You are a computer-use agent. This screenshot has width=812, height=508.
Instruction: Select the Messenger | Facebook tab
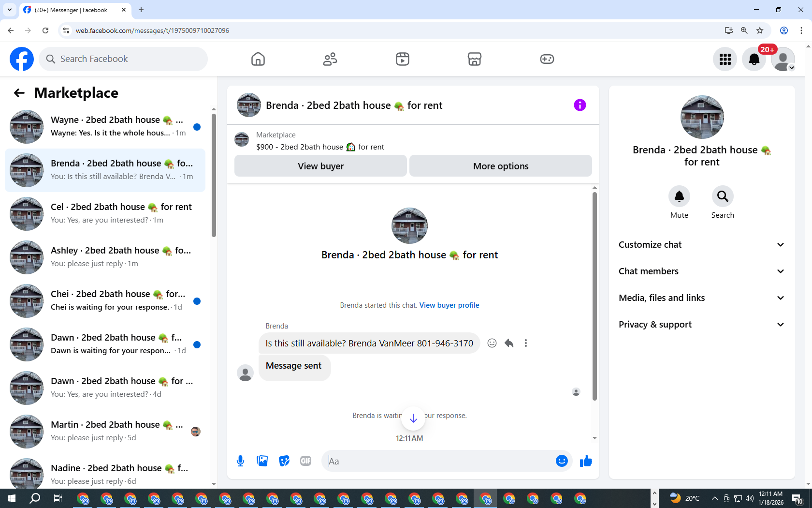[x=75, y=10]
